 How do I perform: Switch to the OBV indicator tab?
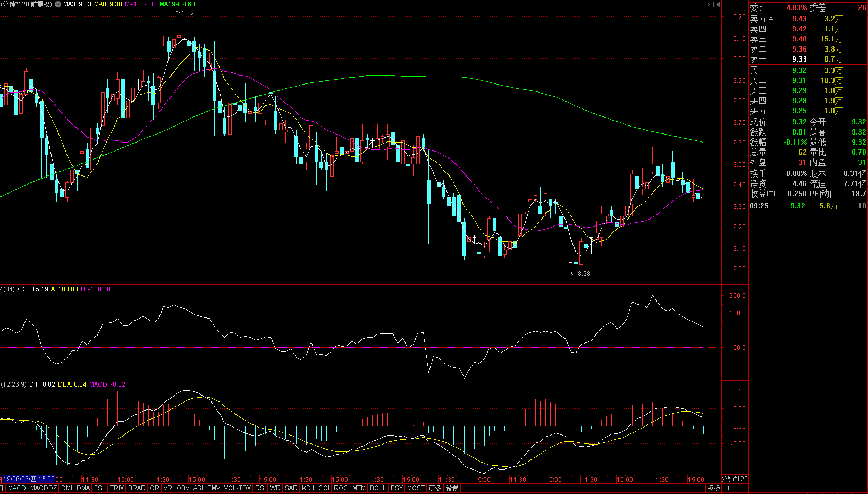(183, 488)
